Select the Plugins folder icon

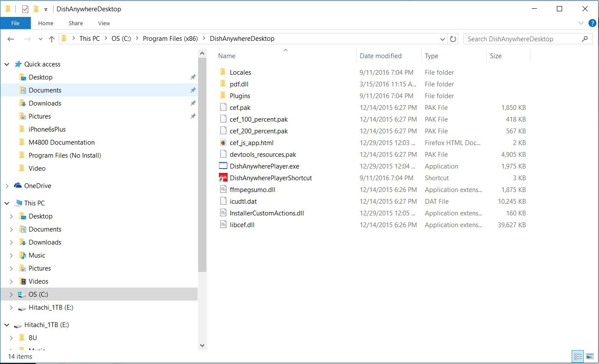point(223,96)
